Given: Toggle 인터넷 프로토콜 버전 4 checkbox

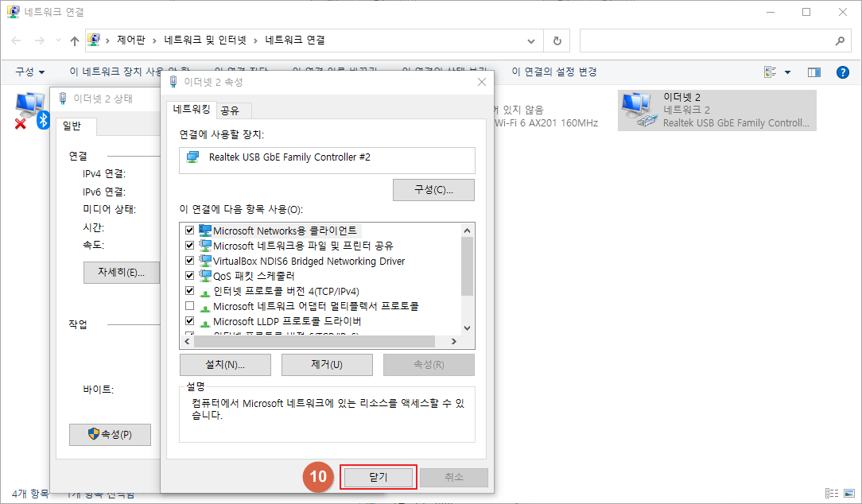Looking at the screenshot, I should [x=190, y=291].
